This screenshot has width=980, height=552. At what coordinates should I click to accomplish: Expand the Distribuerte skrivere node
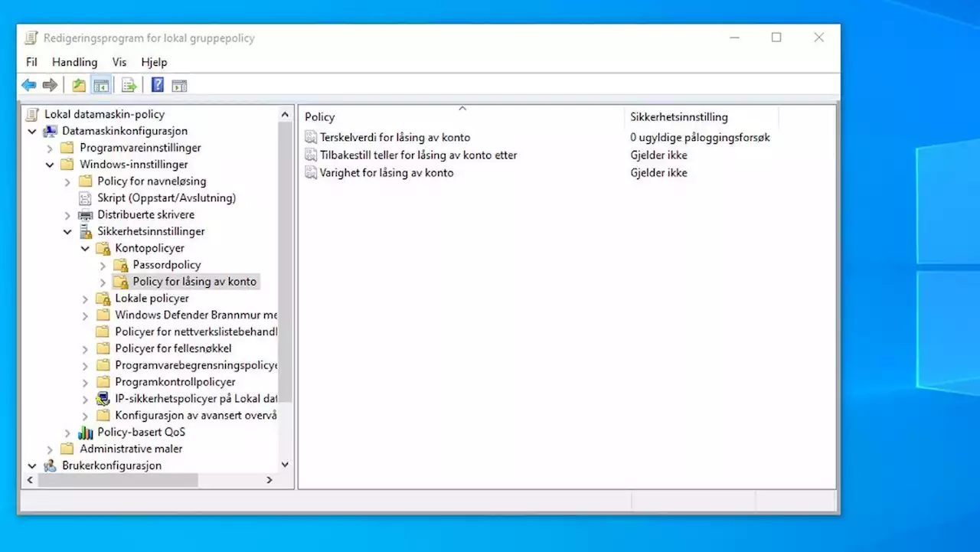click(67, 214)
